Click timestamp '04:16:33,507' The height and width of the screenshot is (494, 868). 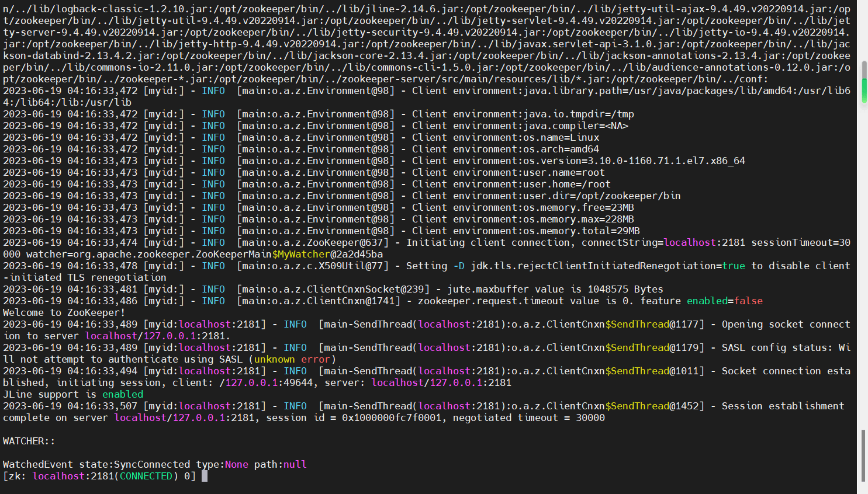coord(102,406)
